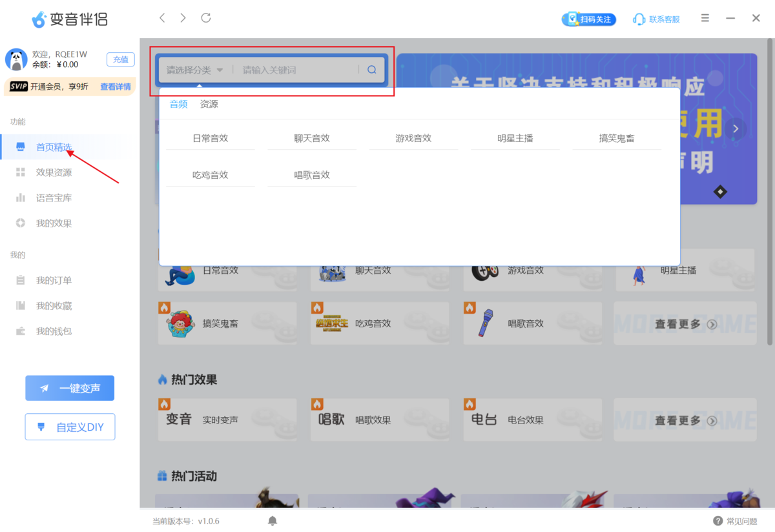Open 查看详情 membership details link
Viewport: 775px width, 532px height.
point(116,87)
